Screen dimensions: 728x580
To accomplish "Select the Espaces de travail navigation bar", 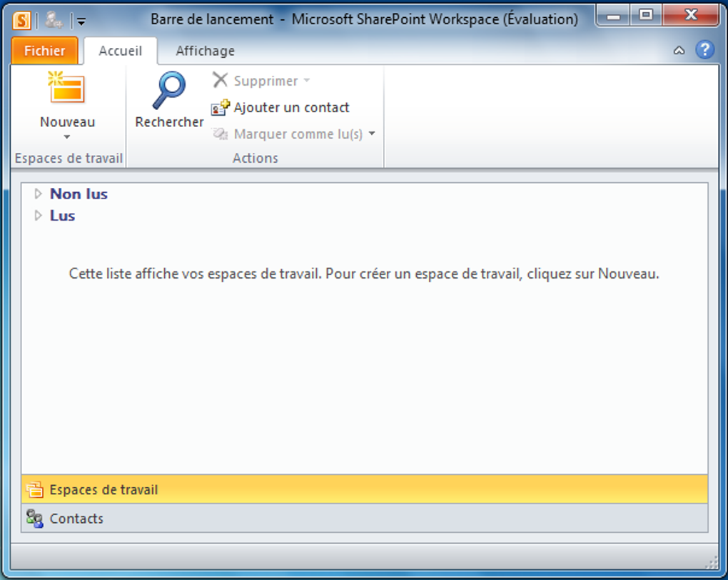I will [365, 489].
